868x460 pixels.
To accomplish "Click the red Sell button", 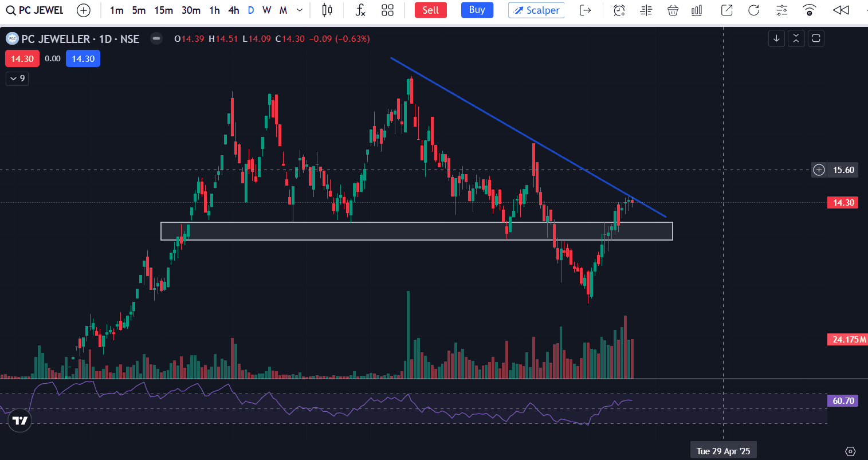I will pos(431,10).
